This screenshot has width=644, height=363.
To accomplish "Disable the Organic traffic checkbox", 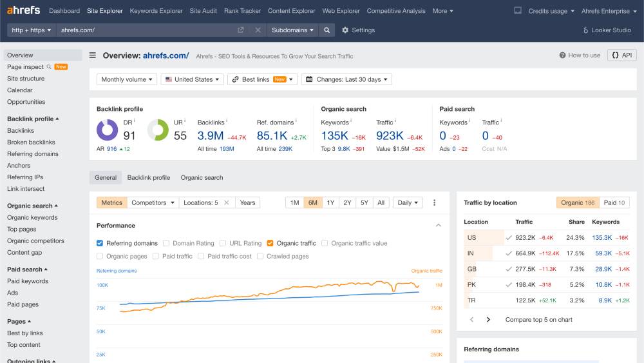I will pyautogui.click(x=270, y=243).
